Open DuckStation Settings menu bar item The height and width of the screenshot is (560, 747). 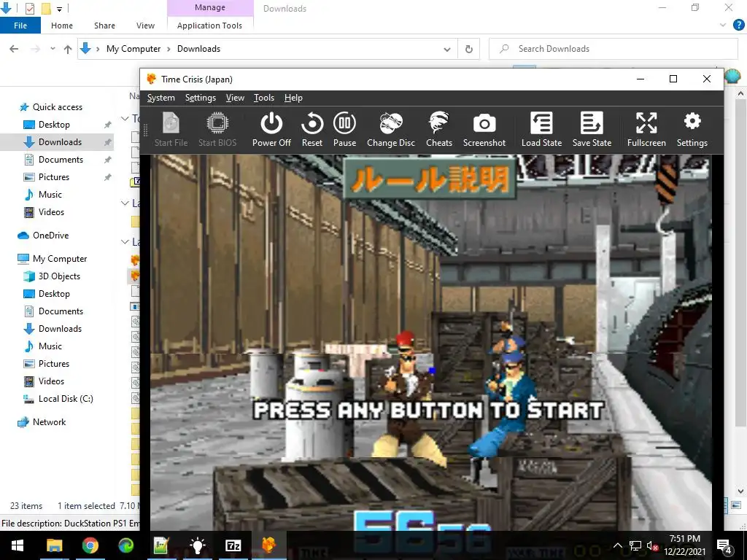(x=201, y=98)
